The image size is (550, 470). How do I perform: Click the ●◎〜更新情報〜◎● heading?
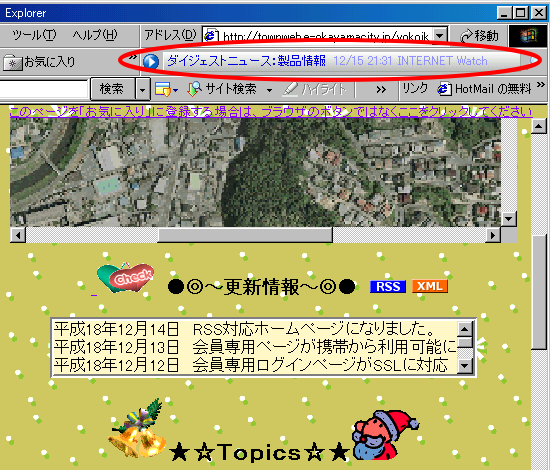point(262,287)
